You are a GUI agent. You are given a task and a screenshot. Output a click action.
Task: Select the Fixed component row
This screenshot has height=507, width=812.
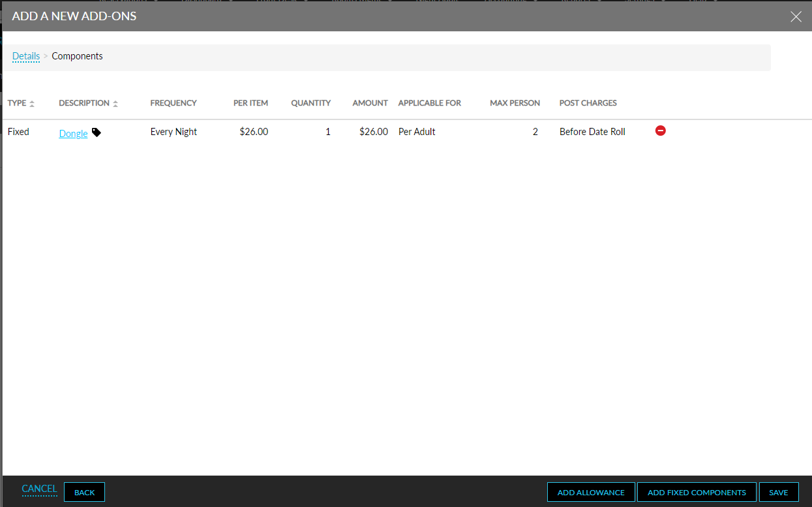(x=18, y=131)
